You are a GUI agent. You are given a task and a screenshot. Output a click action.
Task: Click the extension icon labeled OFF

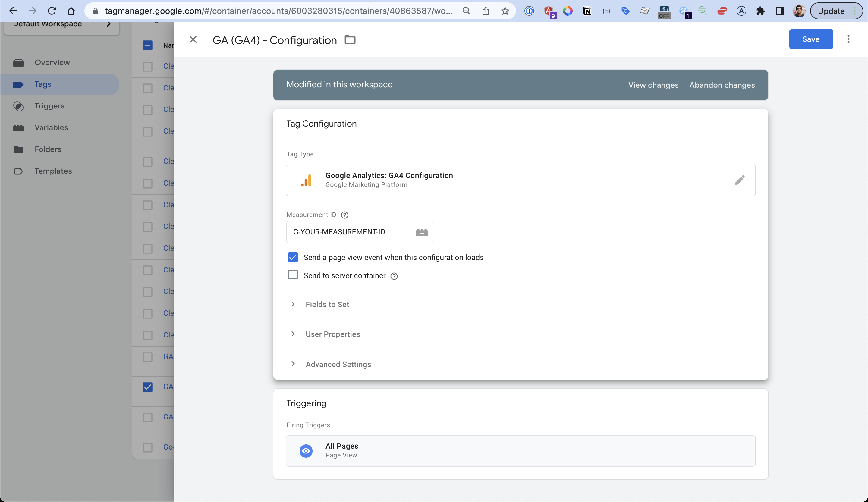tap(664, 12)
